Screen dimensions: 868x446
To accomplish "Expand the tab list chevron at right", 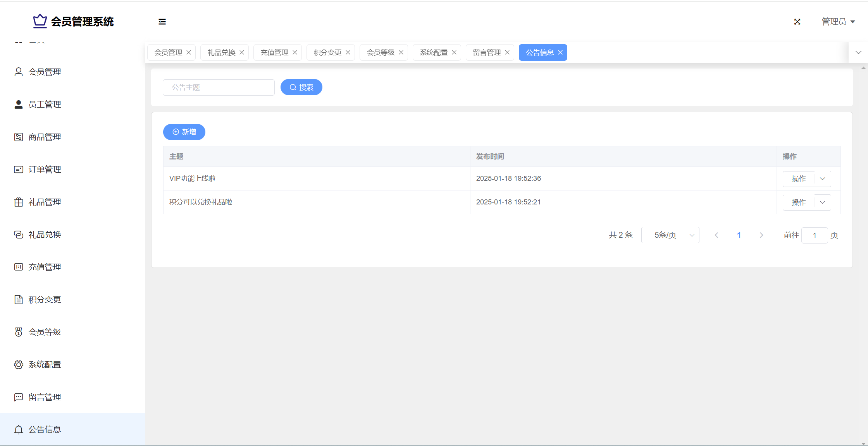I will (x=858, y=53).
